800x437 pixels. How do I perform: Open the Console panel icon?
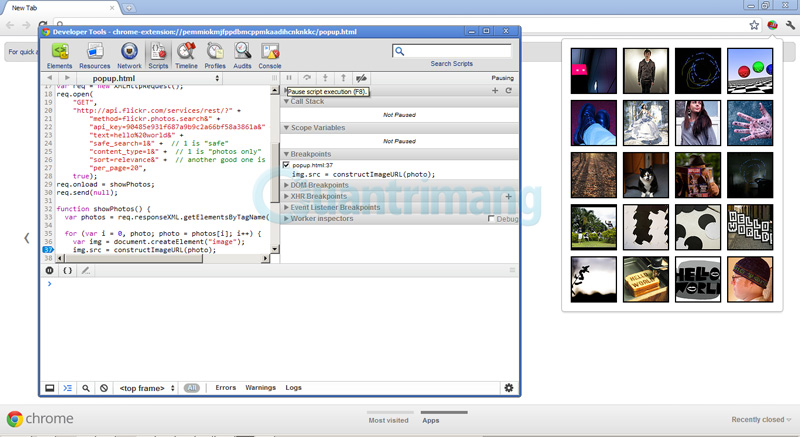[x=270, y=56]
